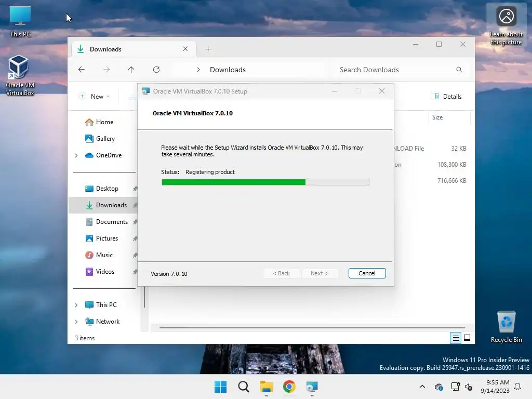Select the file sized 716,666 KB
Screen dimensions: 532x399
click(x=451, y=180)
